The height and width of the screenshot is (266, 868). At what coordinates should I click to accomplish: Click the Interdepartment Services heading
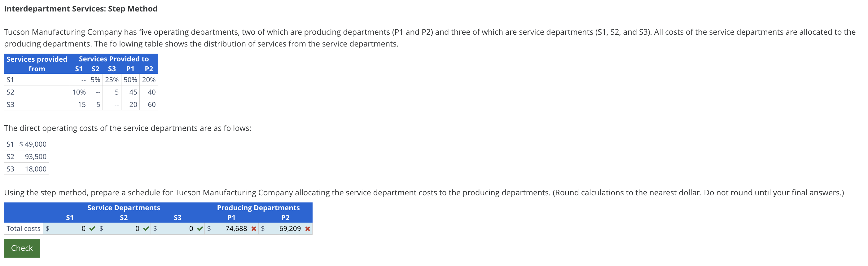click(x=81, y=8)
